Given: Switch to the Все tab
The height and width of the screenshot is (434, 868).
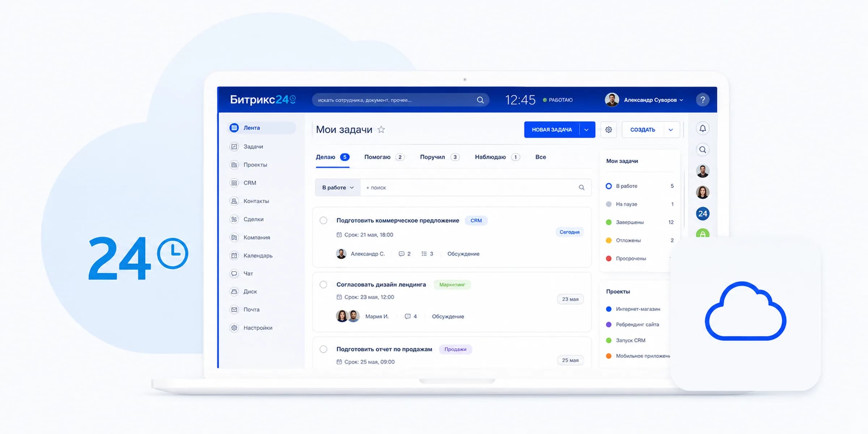Looking at the screenshot, I should 541,157.
